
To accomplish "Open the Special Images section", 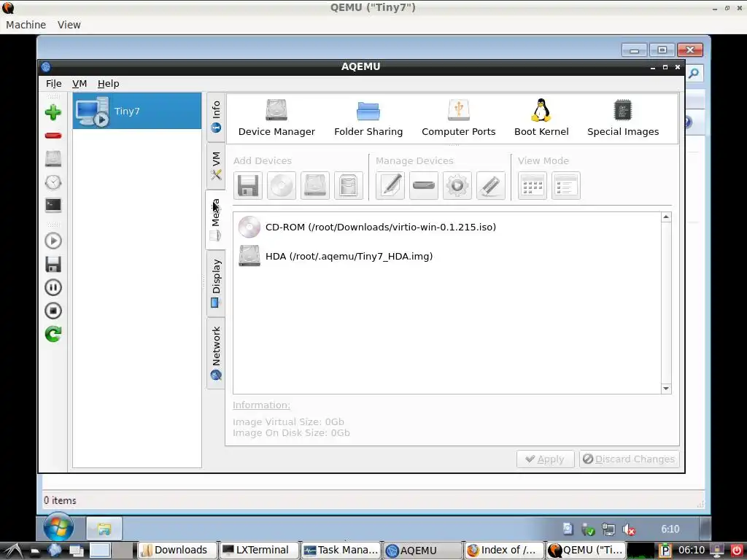I will [623, 118].
